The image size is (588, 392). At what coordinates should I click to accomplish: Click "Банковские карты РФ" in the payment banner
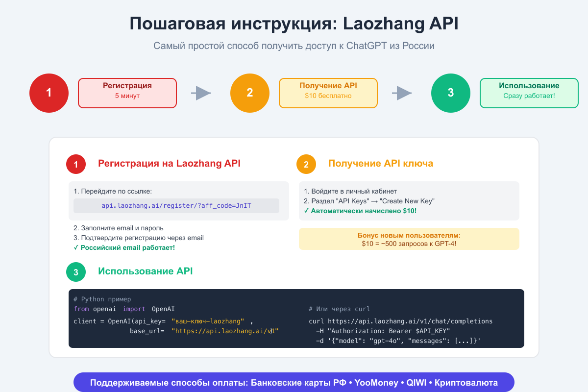(x=299, y=383)
